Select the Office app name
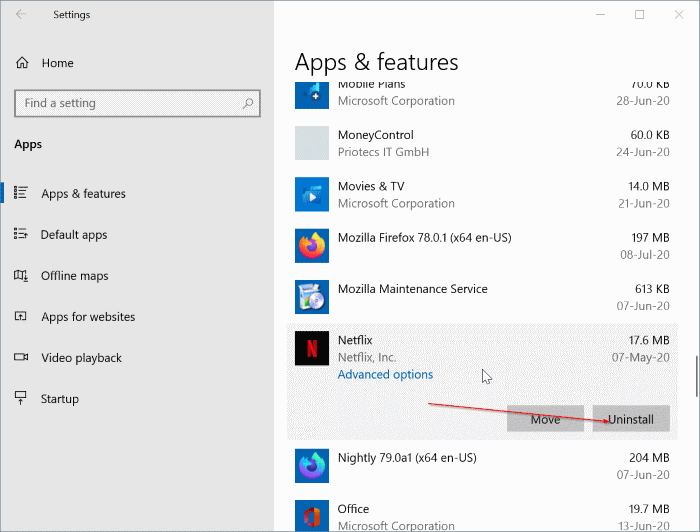Image resolution: width=700 pixels, height=532 pixels. 353,509
